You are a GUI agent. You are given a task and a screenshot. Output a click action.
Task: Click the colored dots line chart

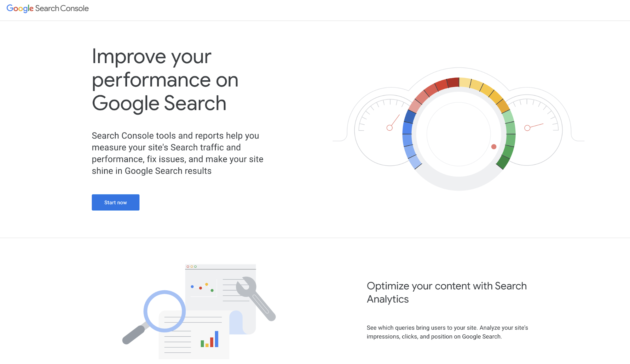coord(202,287)
